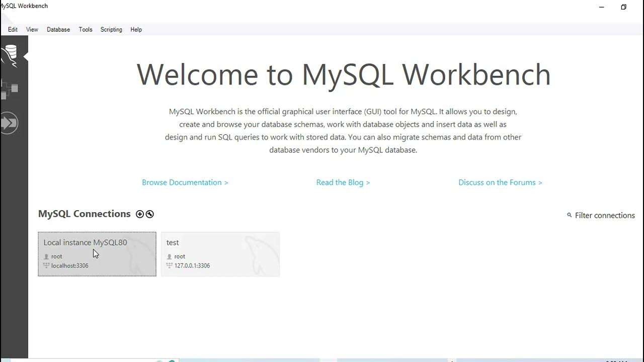Open the Database menu
The image size is (644, 362).
[58, 30]
